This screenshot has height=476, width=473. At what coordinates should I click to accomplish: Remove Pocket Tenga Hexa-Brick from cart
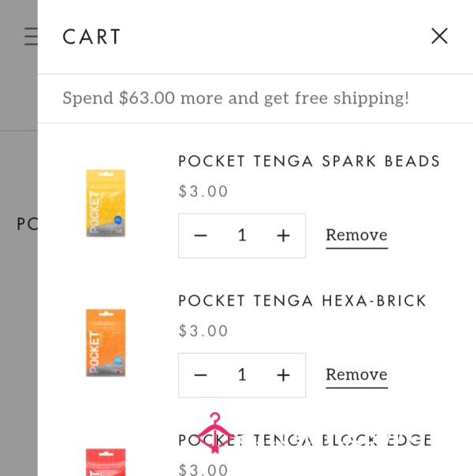point(357,375)
